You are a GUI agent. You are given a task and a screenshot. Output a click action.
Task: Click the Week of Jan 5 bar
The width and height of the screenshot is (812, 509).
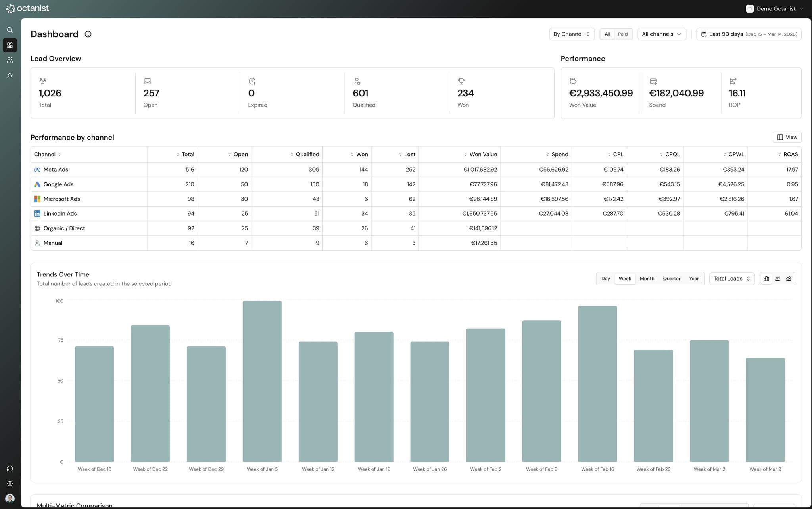pyautogui.click(x=262, y=381)
